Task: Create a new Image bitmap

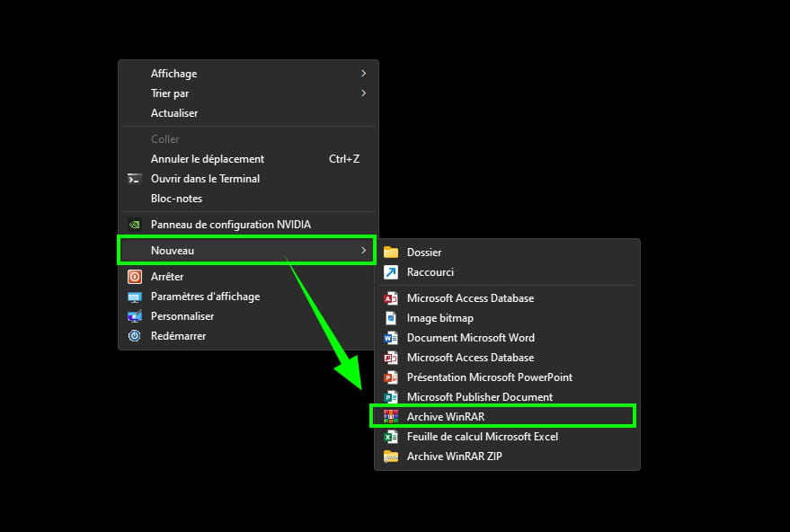Action: pos(508,318)
